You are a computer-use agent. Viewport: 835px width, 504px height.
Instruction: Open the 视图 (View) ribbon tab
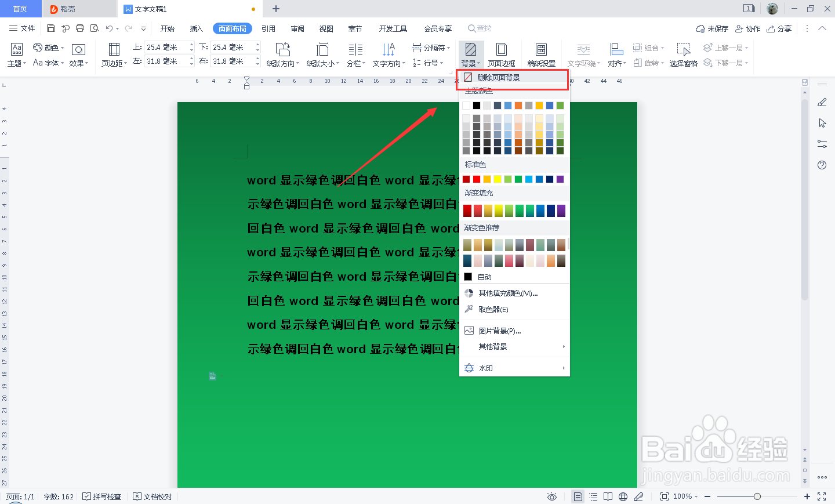coord(326,28)
